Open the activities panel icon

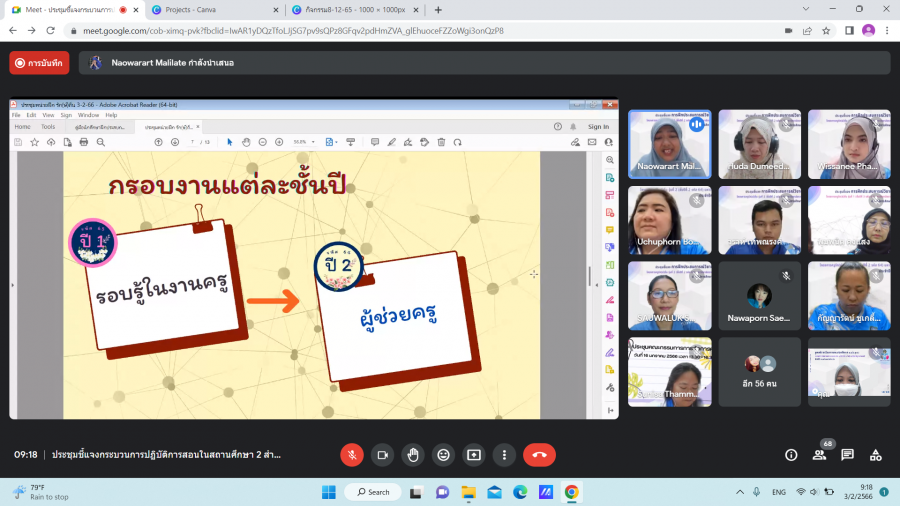876,455
